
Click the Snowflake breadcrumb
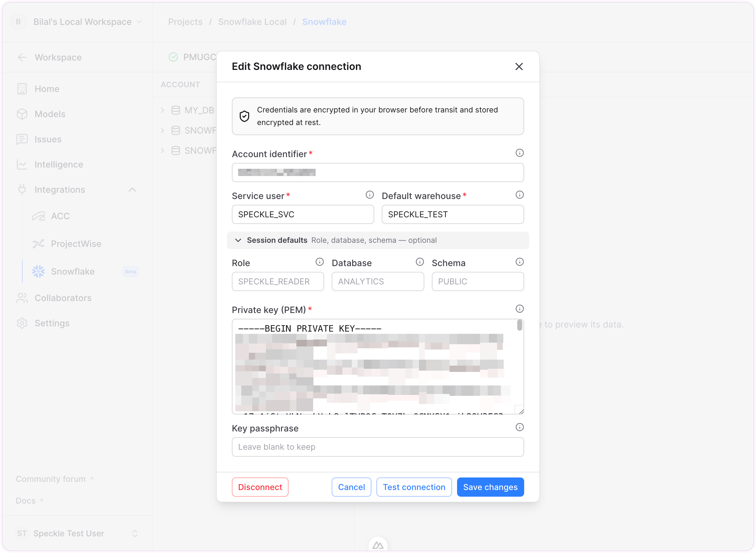[x=324, y=22]
